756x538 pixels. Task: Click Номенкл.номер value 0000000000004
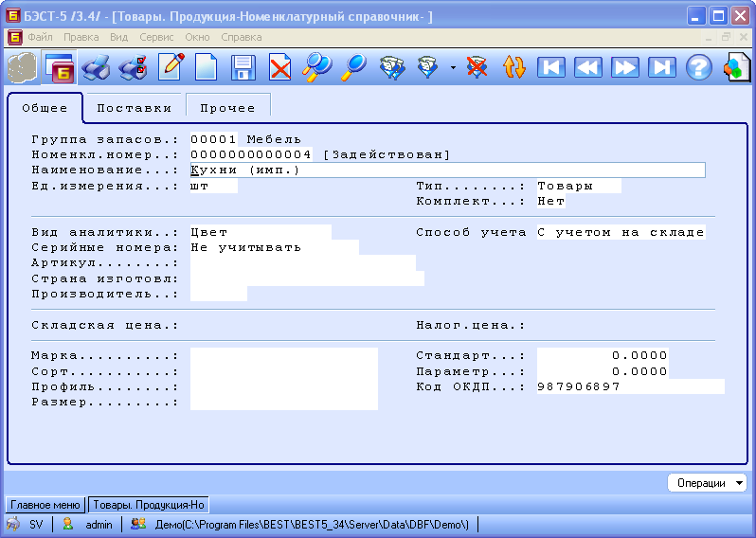click(x=251, y=154)
